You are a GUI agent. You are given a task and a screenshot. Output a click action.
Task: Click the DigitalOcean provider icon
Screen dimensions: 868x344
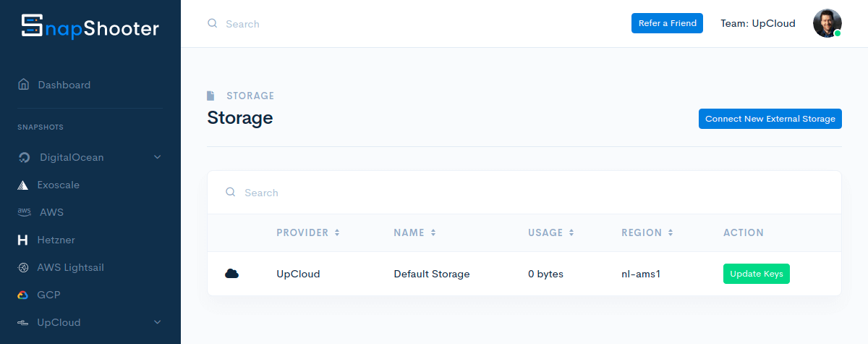tap(24, 157)
